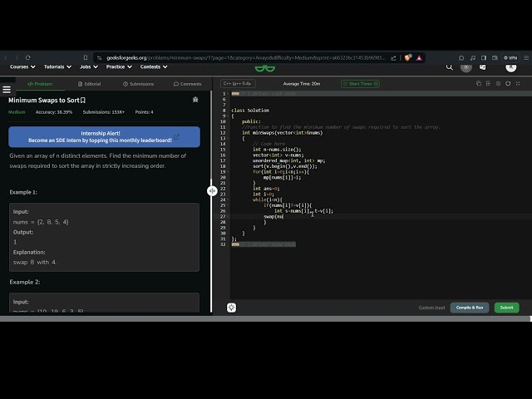Viewport: 532px width, 399px height.
Task: Click the Submit button
Action: [506, 308]
